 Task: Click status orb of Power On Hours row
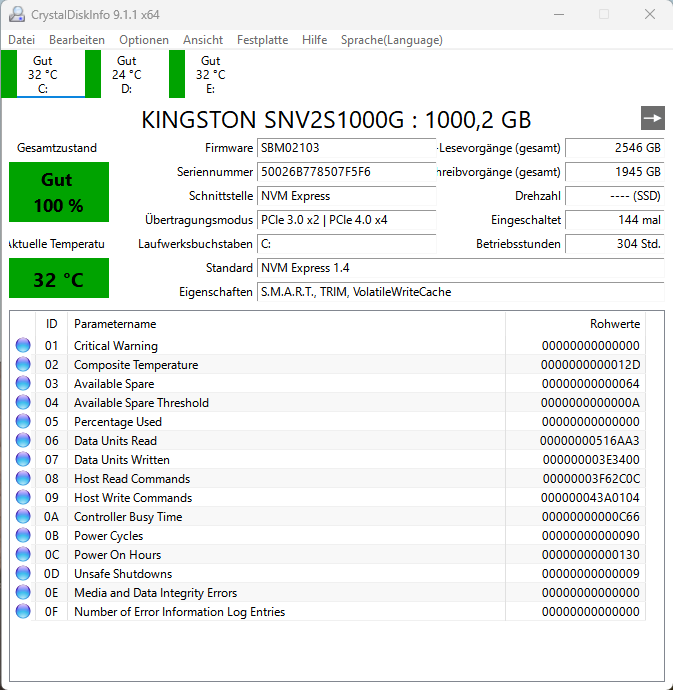[23, 554]
